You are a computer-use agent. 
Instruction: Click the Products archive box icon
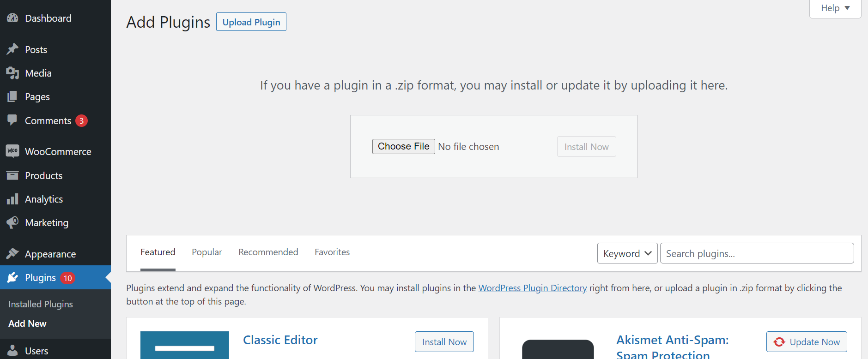(12, 175)
